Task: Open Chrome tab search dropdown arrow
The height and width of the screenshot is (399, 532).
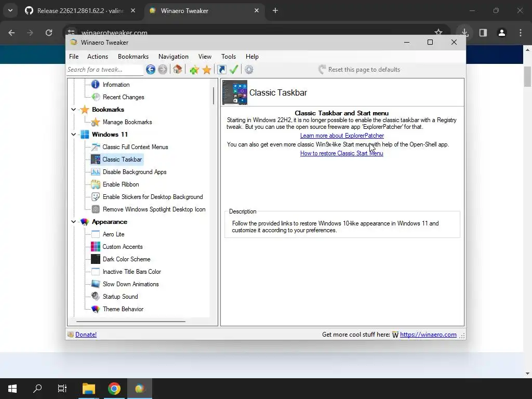Action: [x=10, y=10]
